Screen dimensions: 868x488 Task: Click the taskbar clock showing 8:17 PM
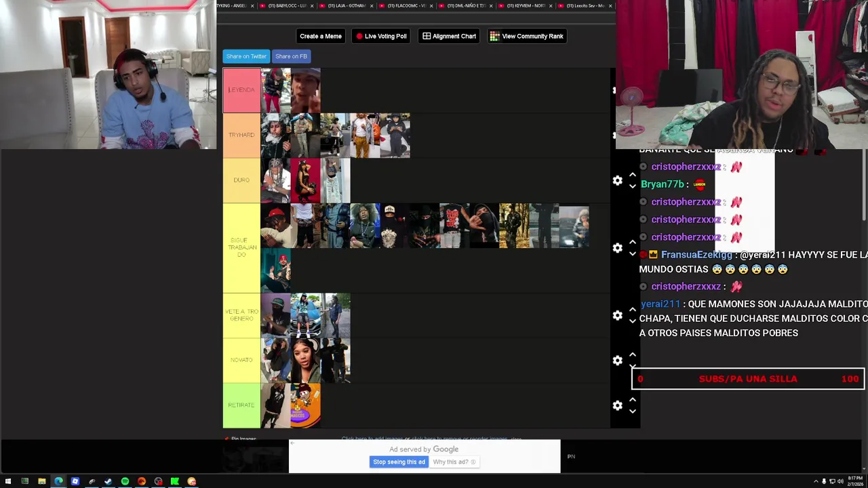[854, 481]
